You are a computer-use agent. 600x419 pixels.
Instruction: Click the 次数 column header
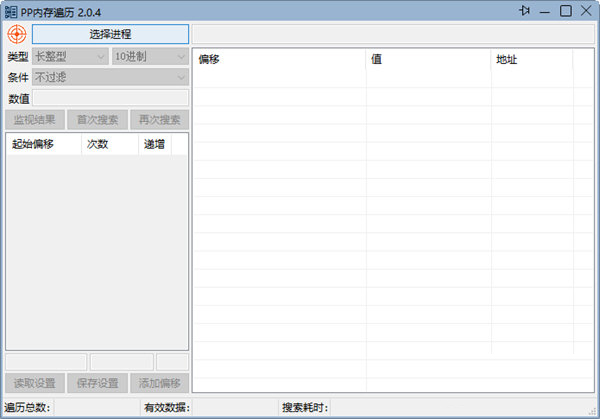[108, 144]
